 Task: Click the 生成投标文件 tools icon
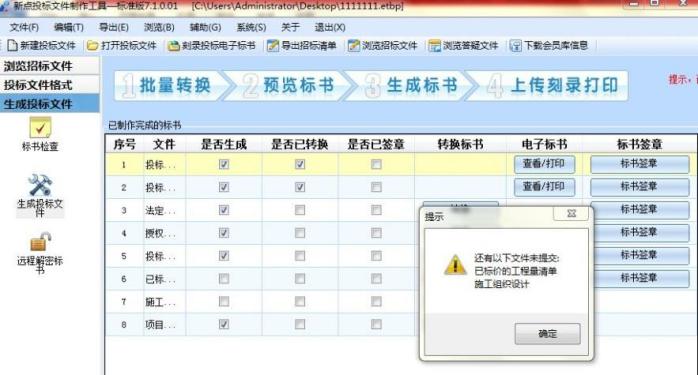pos(40,185)
